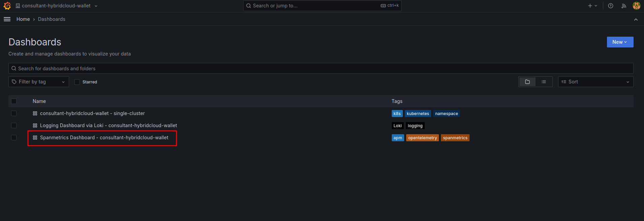This screenshot has width=644, height=221.
Task: Switch to list view layout
Action: coord(544,82)
